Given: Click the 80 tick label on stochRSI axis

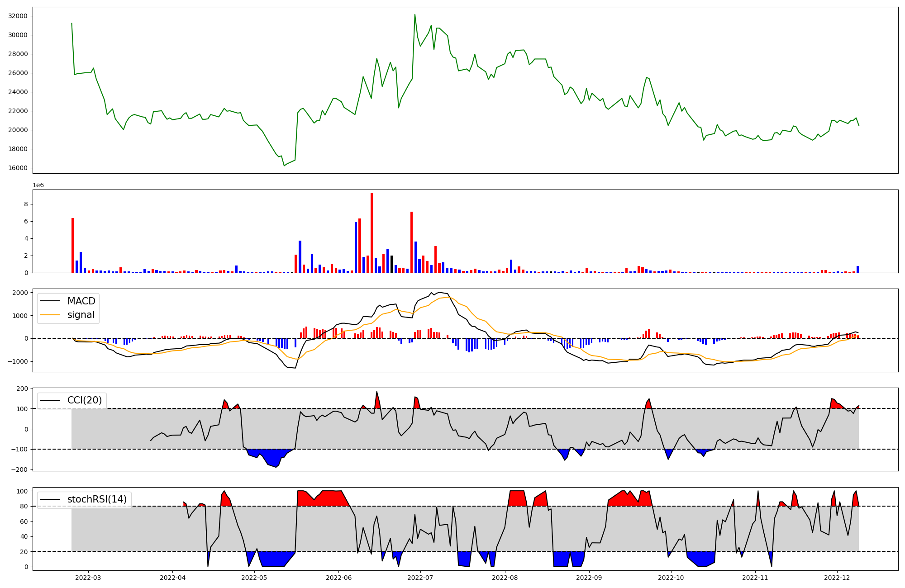Looking at the screenshot, I should pos(24,506).
